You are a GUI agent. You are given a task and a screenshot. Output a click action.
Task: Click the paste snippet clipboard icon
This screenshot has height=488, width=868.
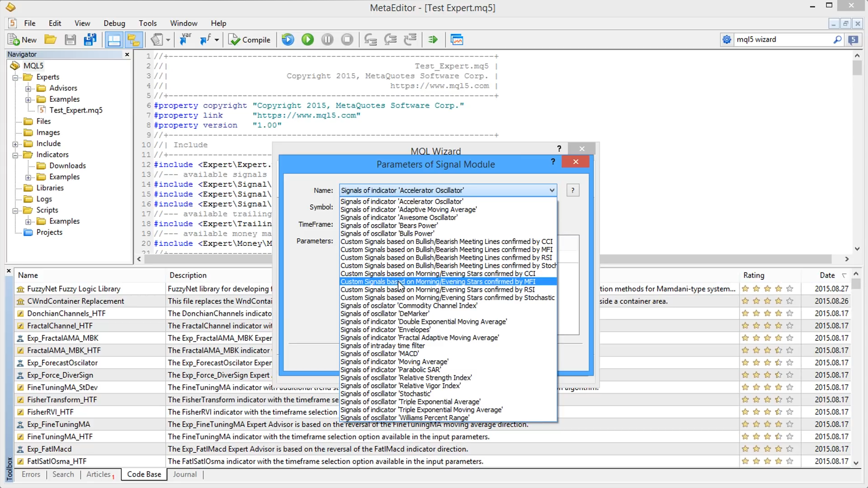point(156,40)
